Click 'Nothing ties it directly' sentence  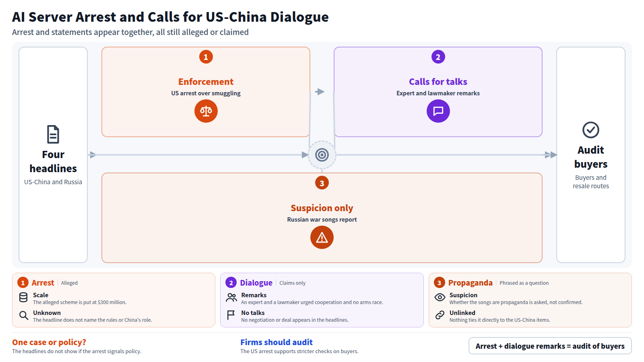click(500, 320)
